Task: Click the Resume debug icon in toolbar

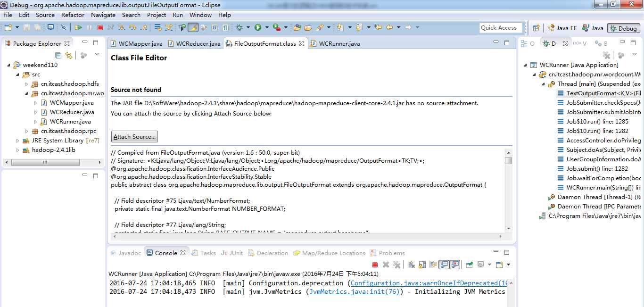Action: 78,28
